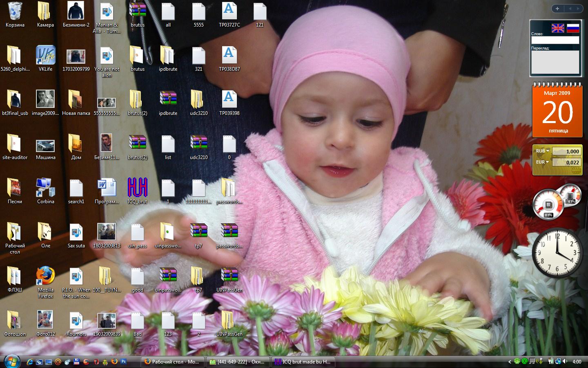588x368 pixels.
Task: Select the British flag language in translator
Action: pyautogui.click(x=558, y=28)
